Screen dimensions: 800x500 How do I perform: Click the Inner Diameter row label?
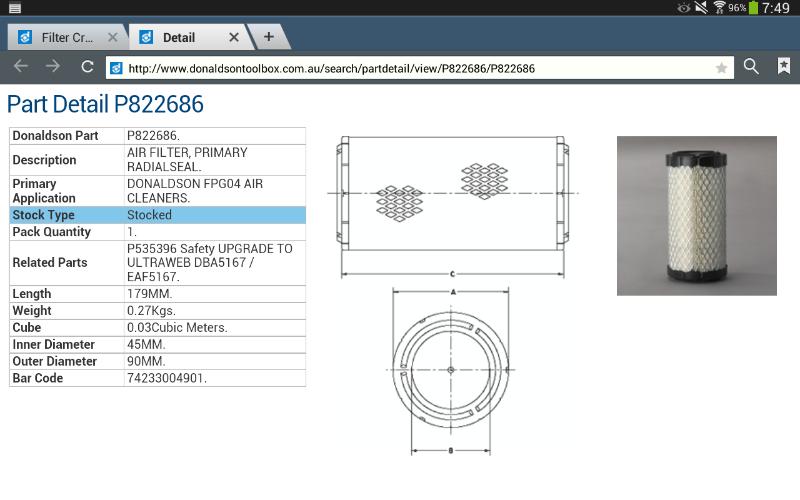point(54,344)
